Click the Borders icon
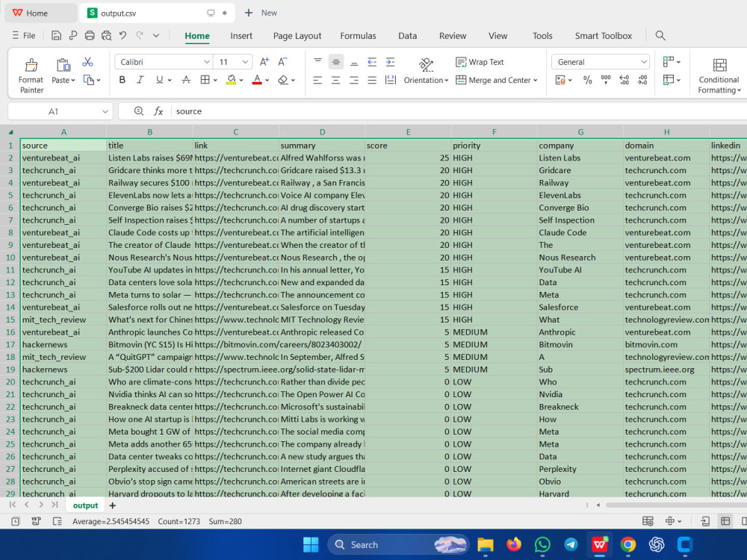Screen dimensions: 747x560 tap(205, 80)
